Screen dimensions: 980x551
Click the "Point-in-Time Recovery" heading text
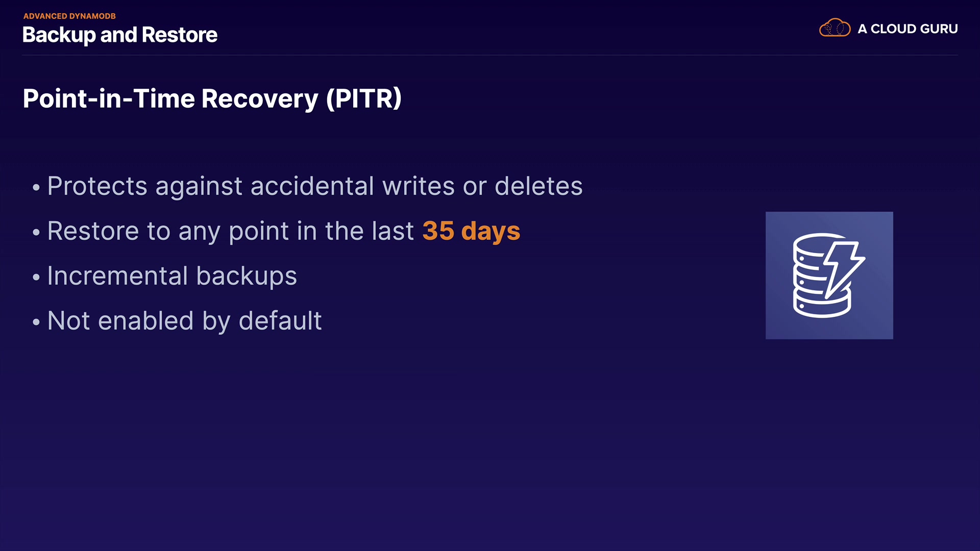pyautogui.click(x=170, y=98)
